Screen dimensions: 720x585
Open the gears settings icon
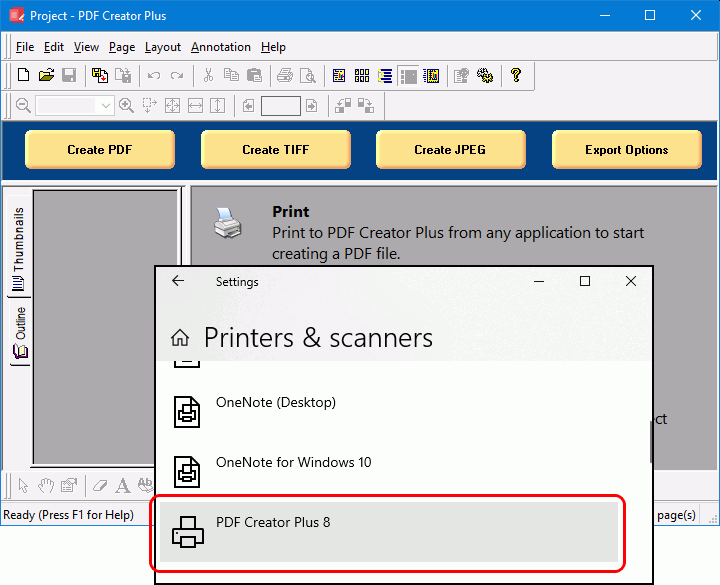coord(485,75)
